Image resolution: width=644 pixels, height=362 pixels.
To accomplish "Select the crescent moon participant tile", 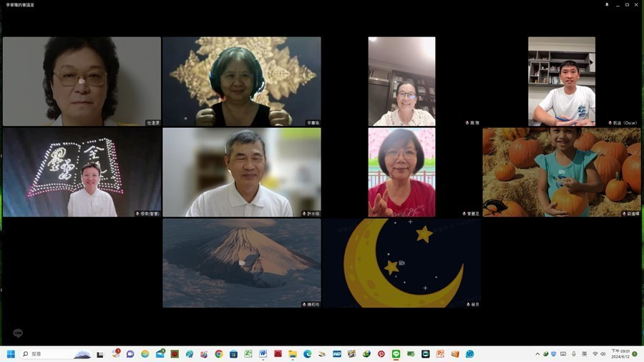I will pos(401,263).
